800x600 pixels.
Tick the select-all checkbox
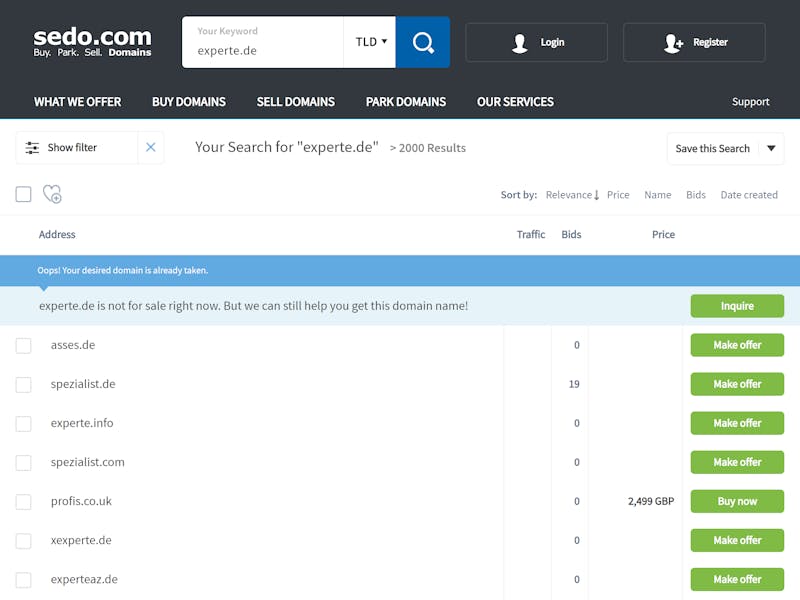point(23,194)
